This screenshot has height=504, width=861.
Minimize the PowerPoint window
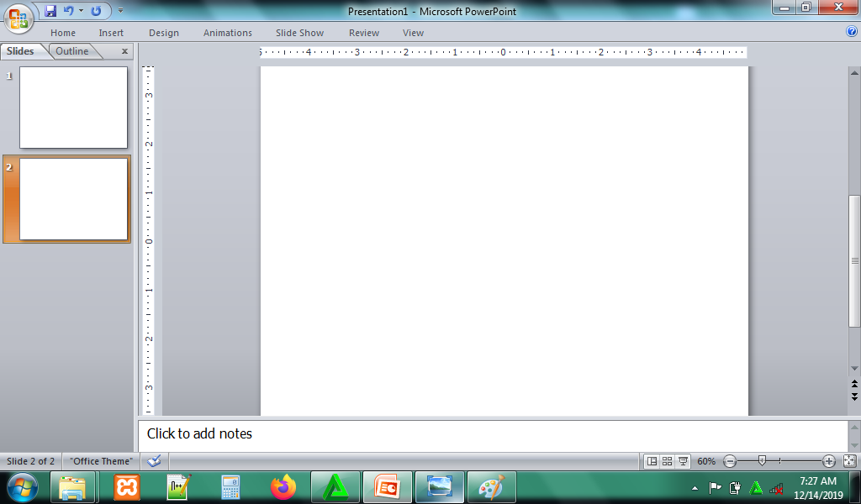click(784, 7)
